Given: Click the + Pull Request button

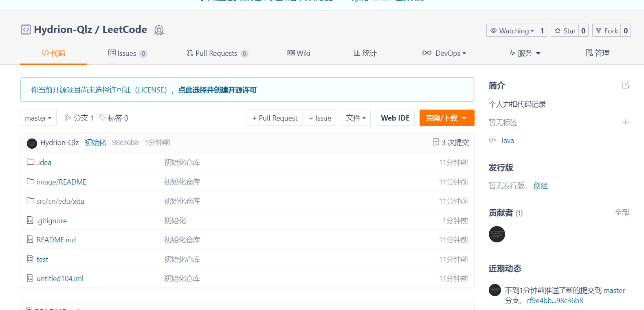Looking at the screenshot, I should (275, 118).
